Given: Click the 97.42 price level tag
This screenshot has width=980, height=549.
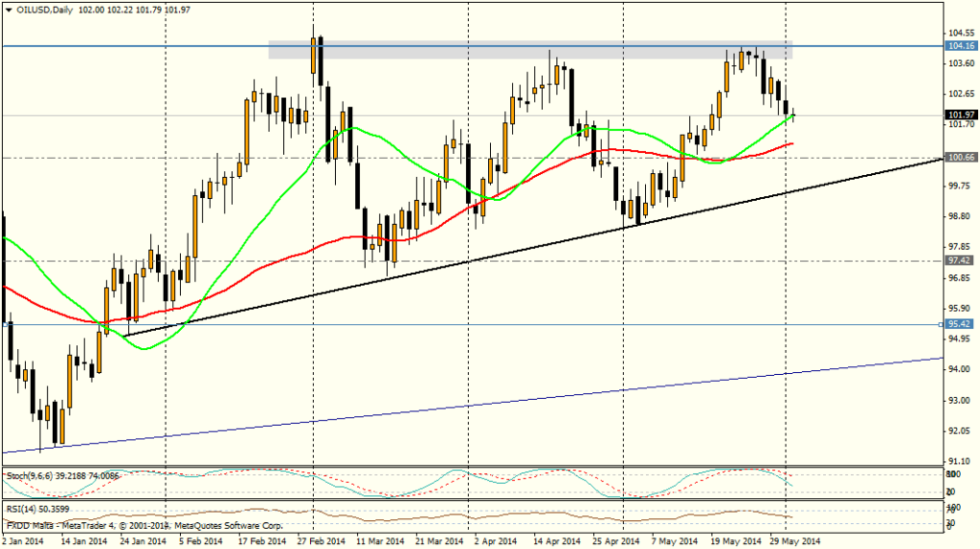Looking at the screenshot, I should pos(960,260).
